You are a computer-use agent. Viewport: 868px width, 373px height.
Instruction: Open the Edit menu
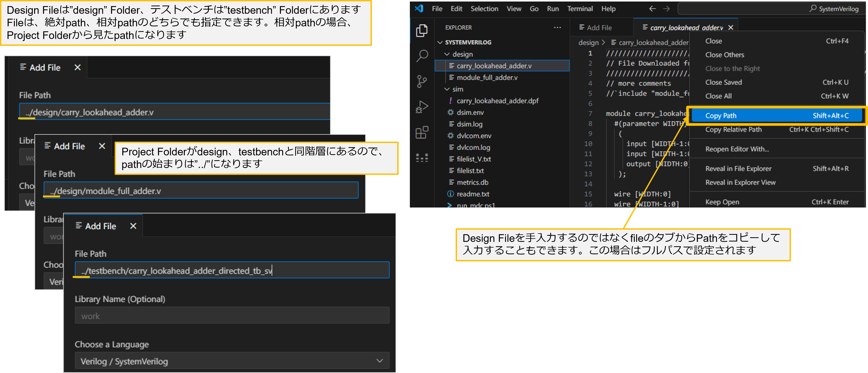click(456, 9)
